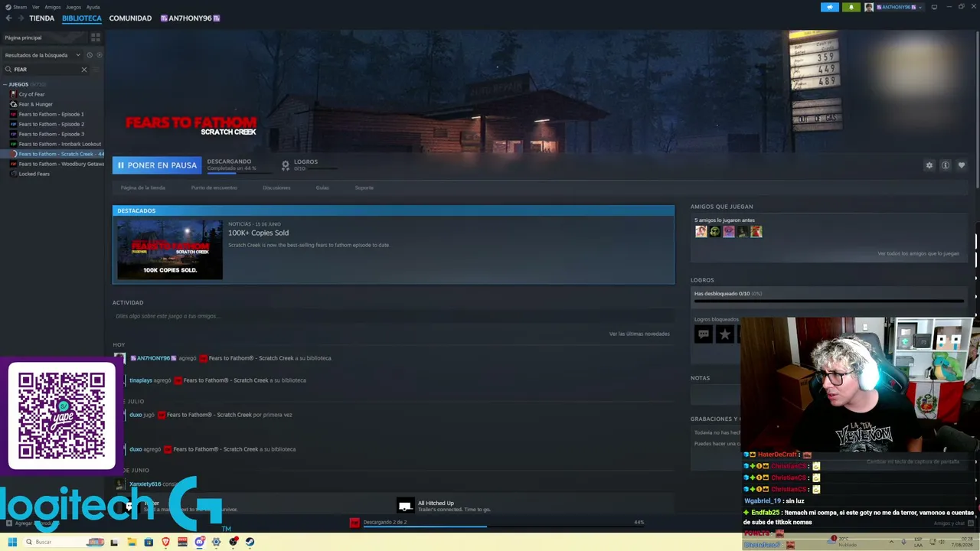
Task: Open the Ver menu
Action: tap(35, 7)
